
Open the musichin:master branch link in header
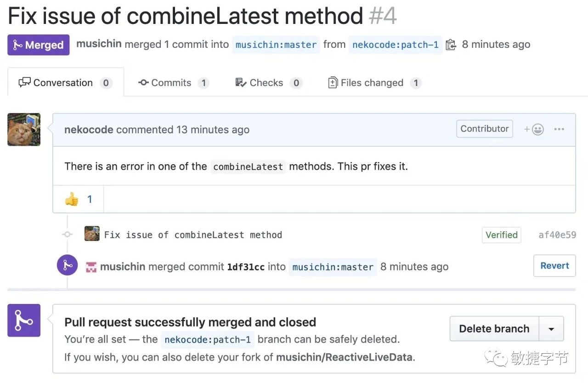point(276,45)
